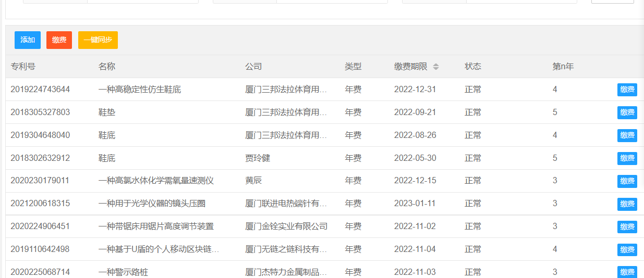Click the deadline 2022-09-21
644x278 pixels.
click(415, 112)
